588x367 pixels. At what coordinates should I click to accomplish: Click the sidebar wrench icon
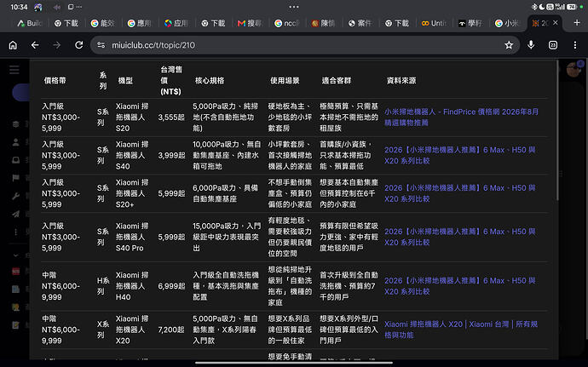click(15, 196)
